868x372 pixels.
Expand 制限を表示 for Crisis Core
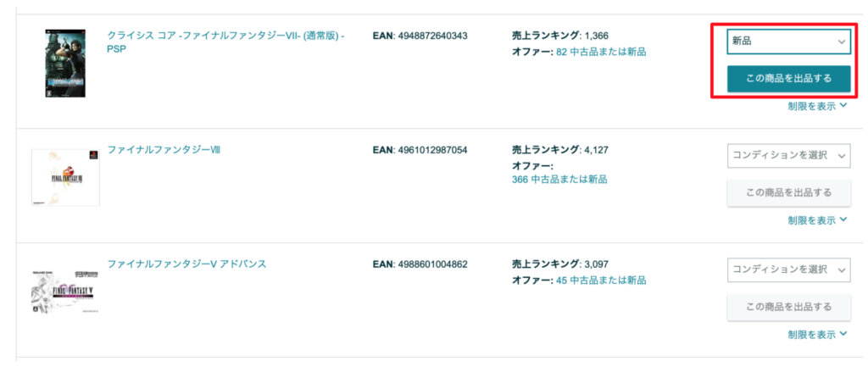pos(817,106)
